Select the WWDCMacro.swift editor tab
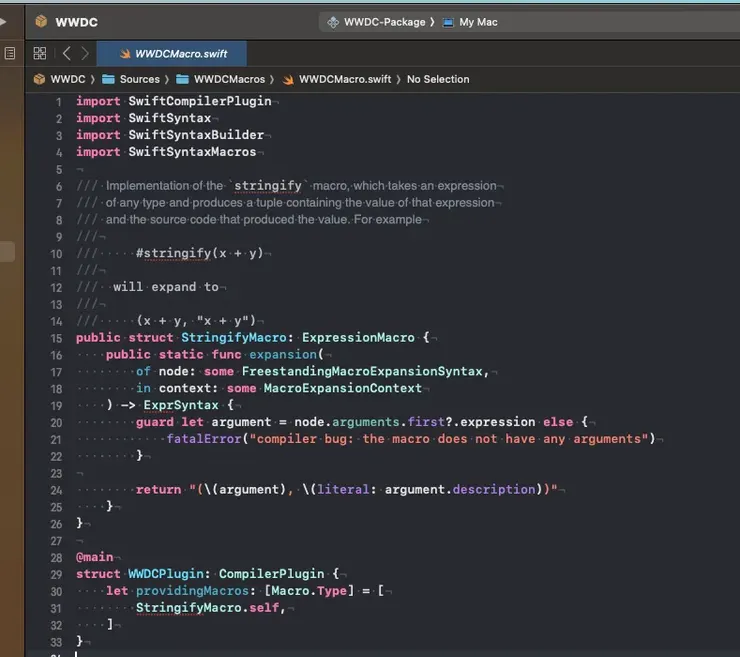Viewport: 740px width, 657px height. coord(175,54)
